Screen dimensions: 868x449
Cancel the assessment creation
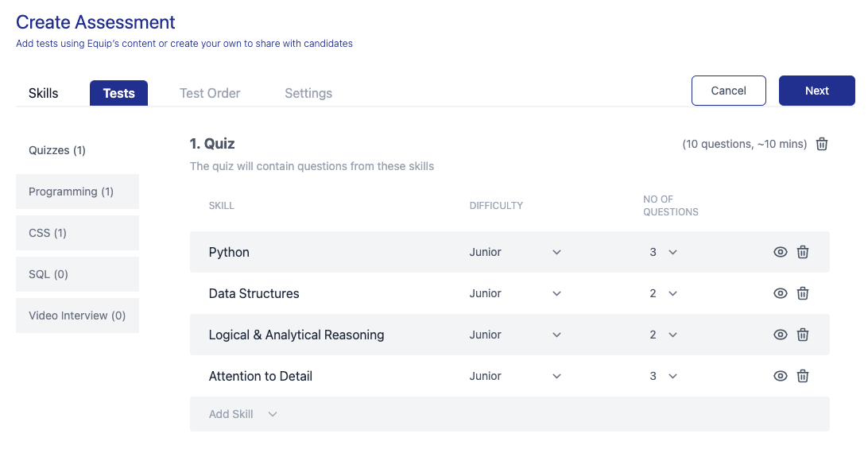[x=728, y=91]
